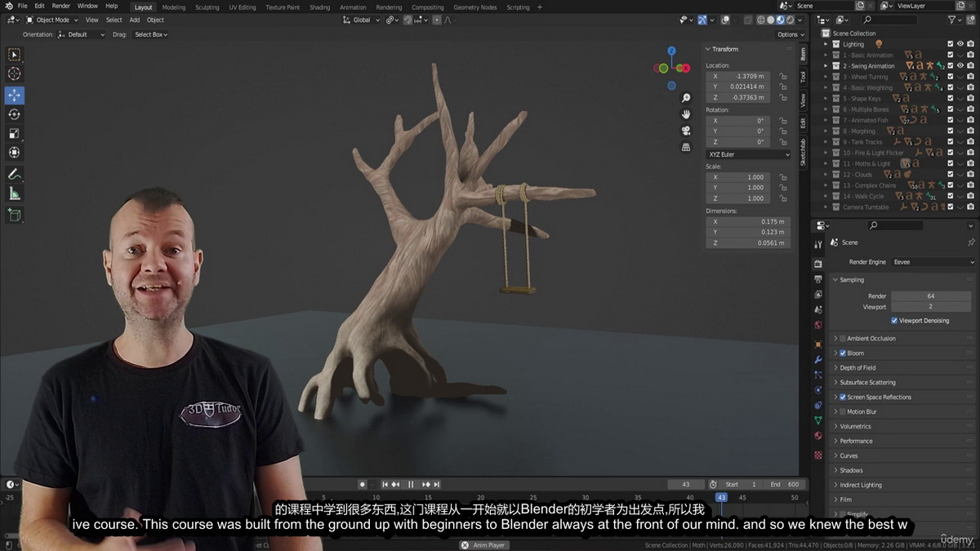
Task: Activate the Scale tool
Action: pos(14,133)
